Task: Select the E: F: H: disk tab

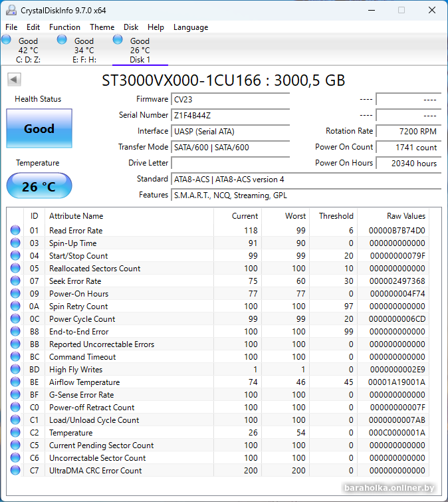Action: pos(84,50)
